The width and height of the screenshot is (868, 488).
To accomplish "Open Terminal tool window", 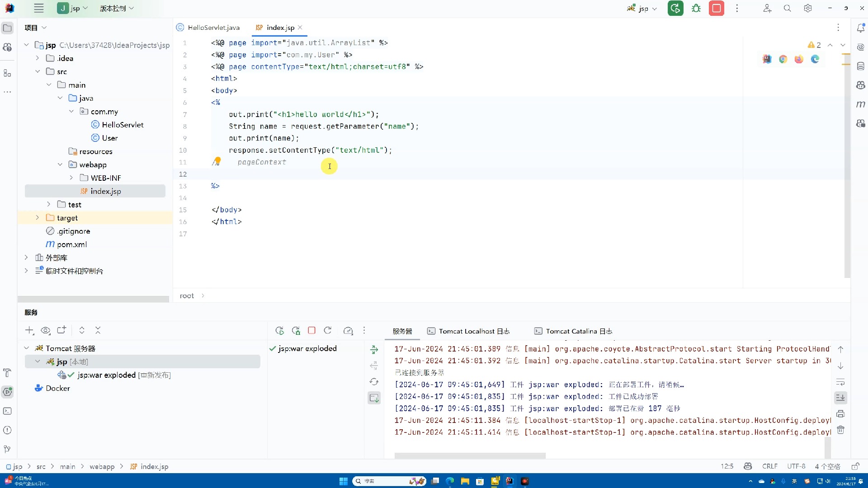I will (x=7, y=411).
